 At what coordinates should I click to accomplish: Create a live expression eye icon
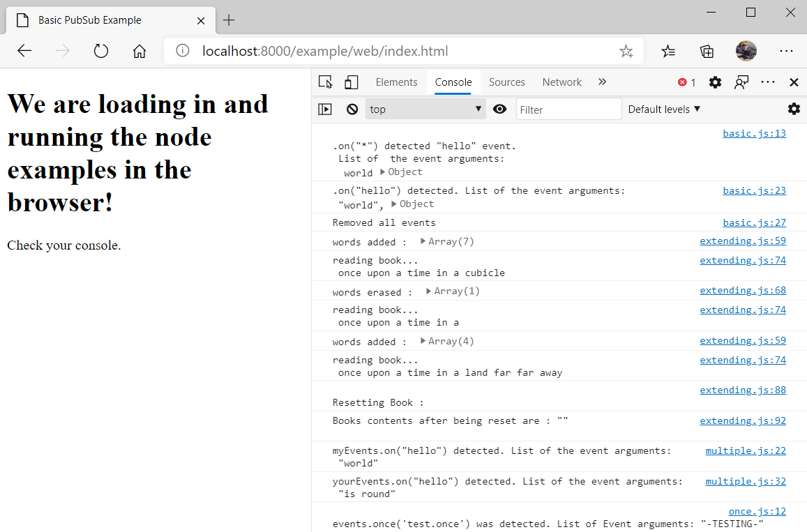pos(499,109)
